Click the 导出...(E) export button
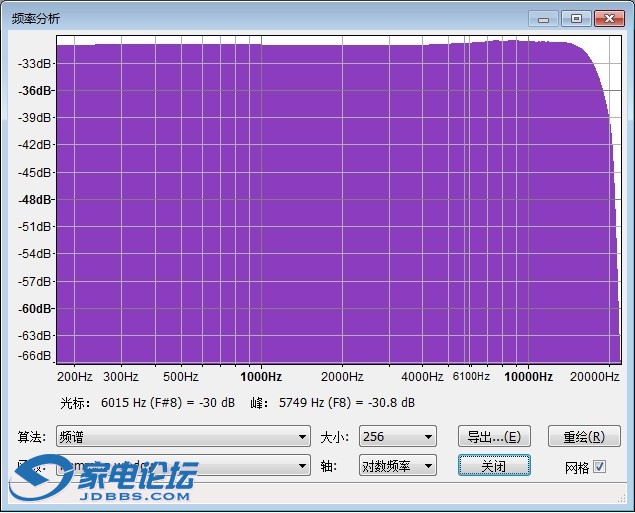 (x=494, y=436)
